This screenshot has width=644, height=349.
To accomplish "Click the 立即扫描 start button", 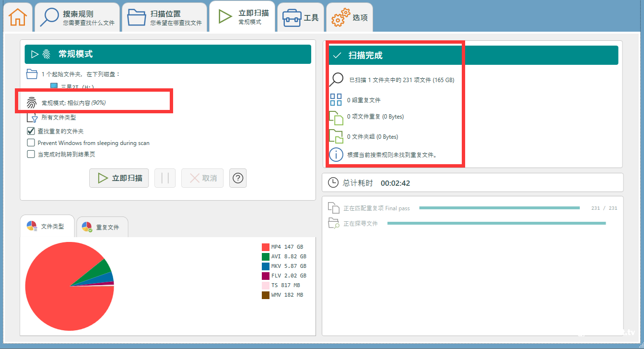I will pos(119,178).
